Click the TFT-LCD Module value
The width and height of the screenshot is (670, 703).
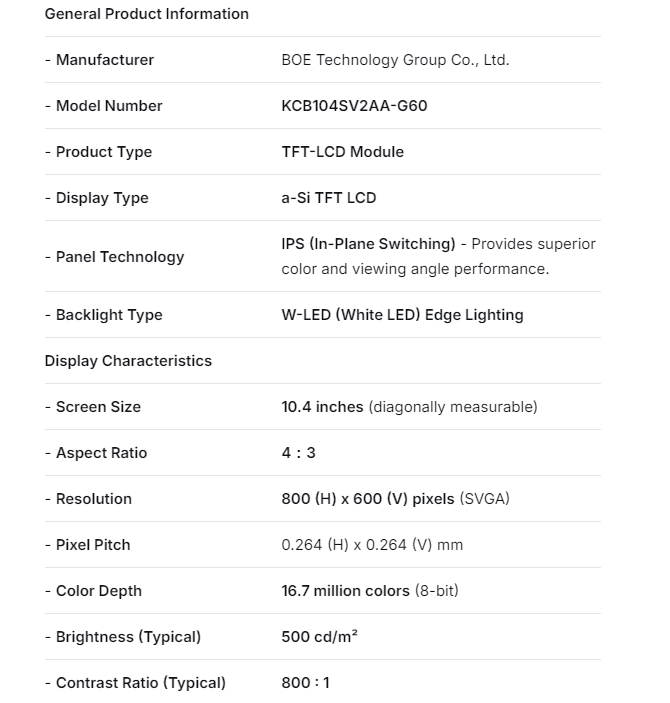click(342, 152)
